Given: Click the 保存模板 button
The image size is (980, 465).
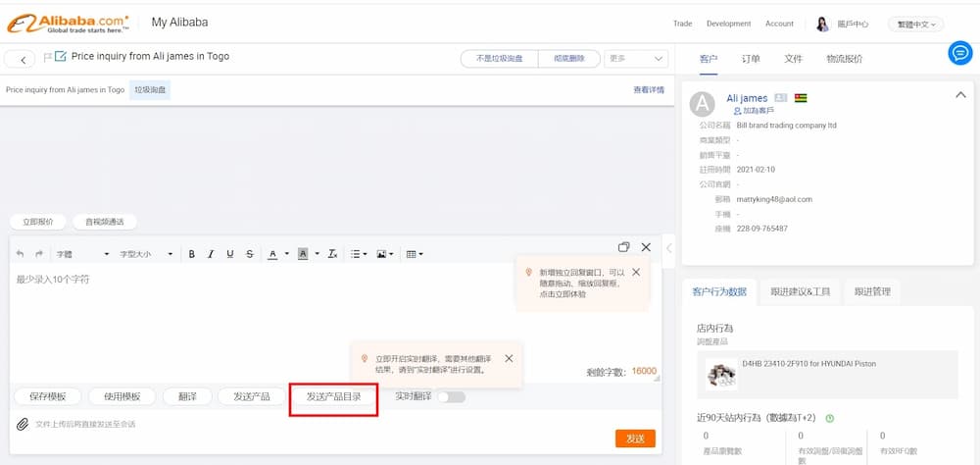Looking at the screenshot, I should click(x=47, y=396).
